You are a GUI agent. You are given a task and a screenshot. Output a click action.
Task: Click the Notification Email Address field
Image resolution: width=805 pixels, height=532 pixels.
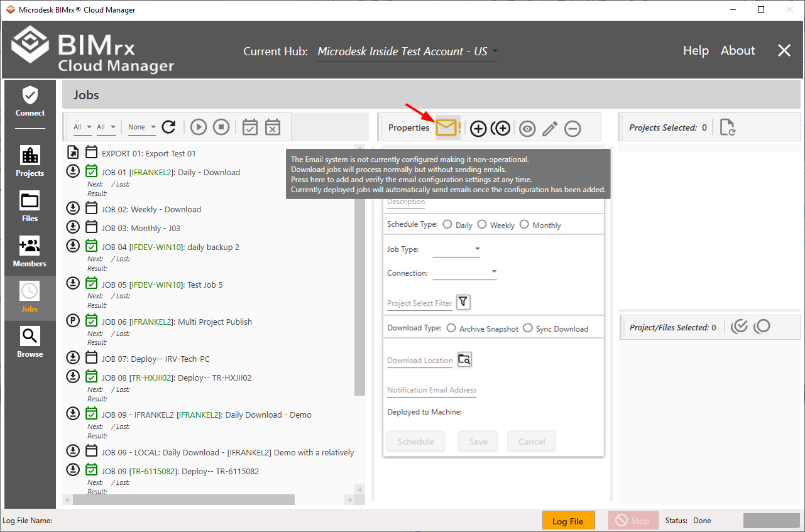(432, 390)
